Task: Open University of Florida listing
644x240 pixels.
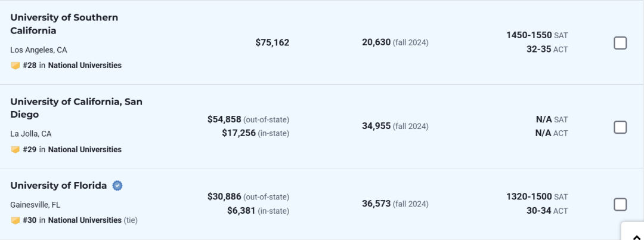Action: pos(58,186)
